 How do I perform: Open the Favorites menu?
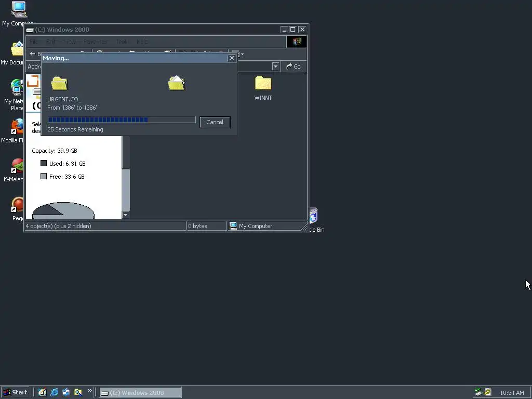[x=95, y=42]
